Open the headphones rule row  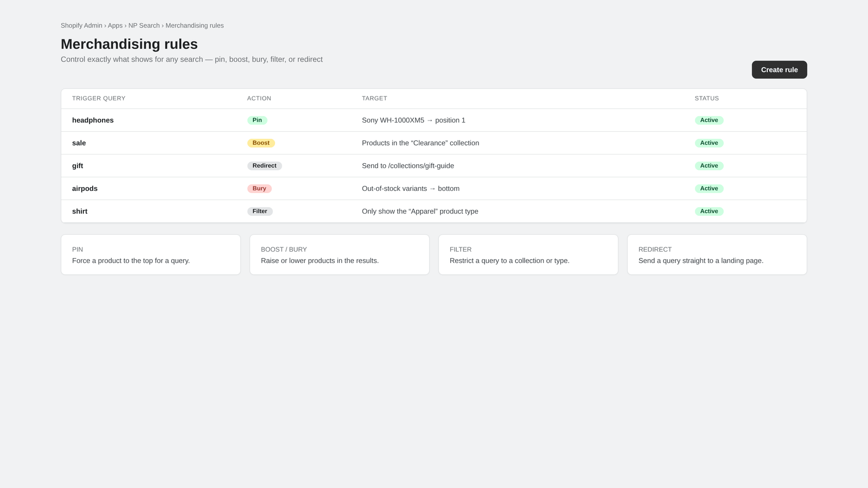pyautogui.click(x=434, y=120)
